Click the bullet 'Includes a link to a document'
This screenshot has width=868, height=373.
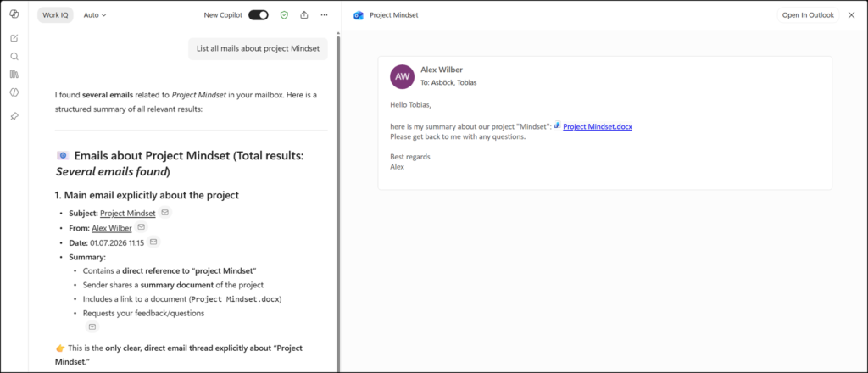pyautogui.click(x=183, y=299)
